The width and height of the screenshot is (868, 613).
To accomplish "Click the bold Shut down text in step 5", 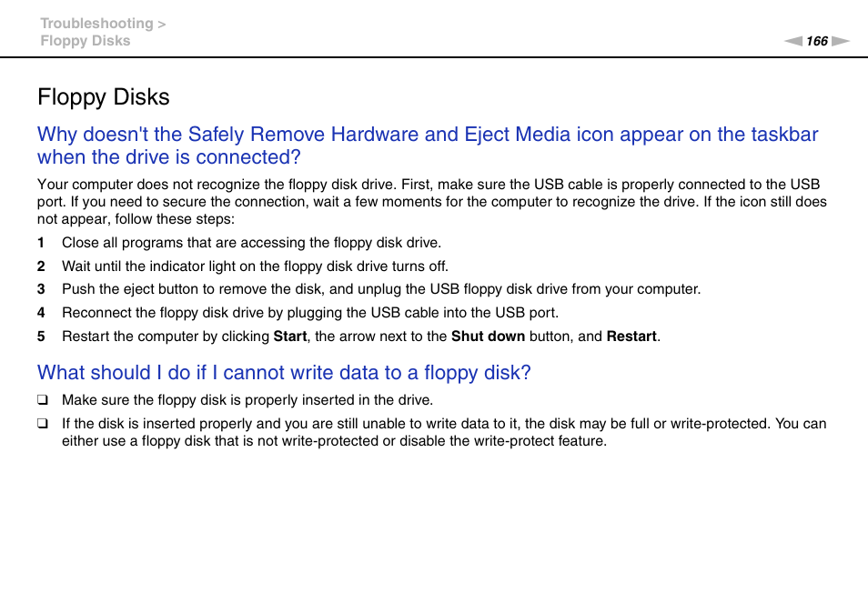I will [488, 336].
